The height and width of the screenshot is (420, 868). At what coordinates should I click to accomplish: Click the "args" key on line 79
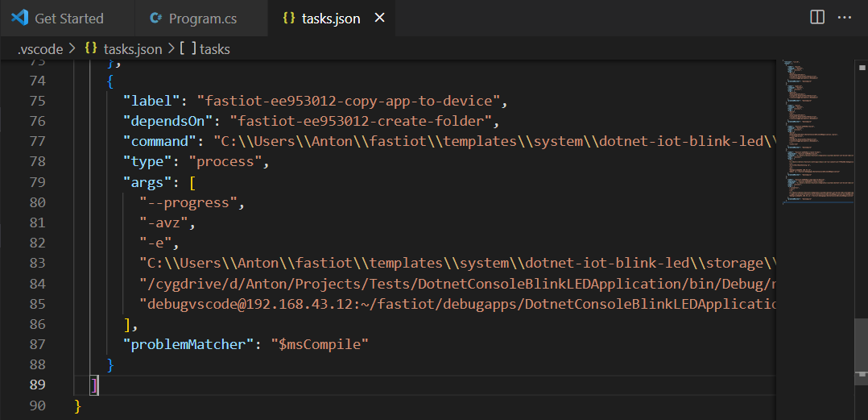pyautogui.click(x=147, y=182)
